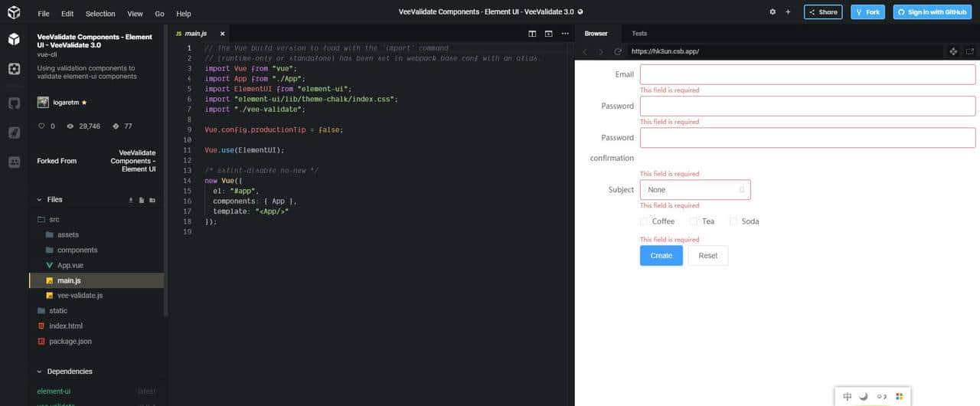Click the Share button

pyautogui.click(x=823, y=12)
